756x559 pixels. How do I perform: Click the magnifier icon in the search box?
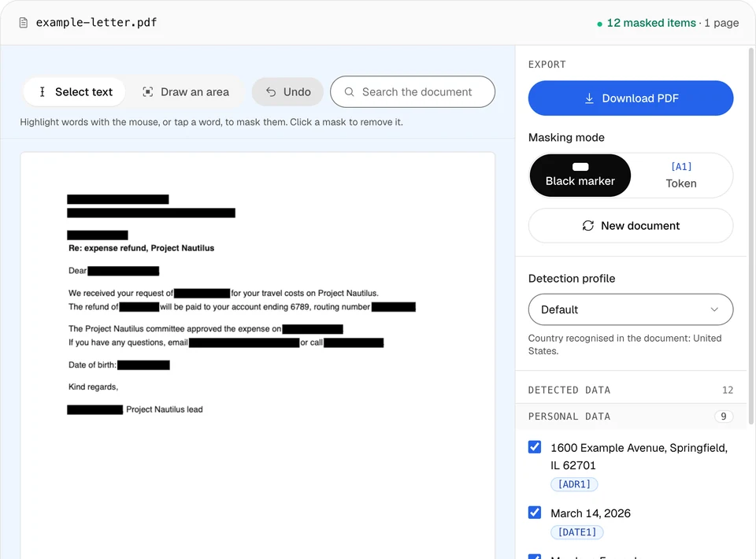(x=350, y=91)
